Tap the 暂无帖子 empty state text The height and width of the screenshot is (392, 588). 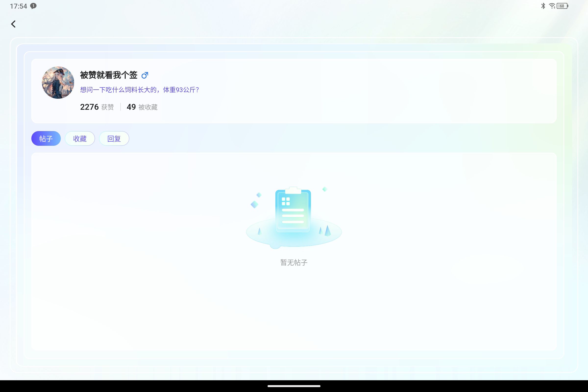(x=294, y=262)
